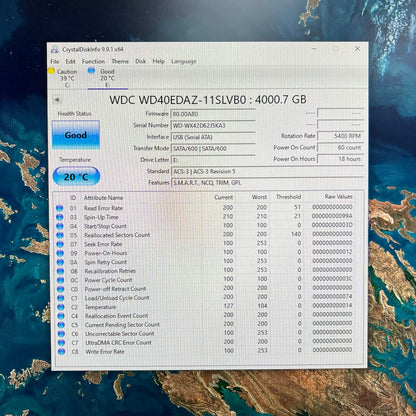Click the status orb for Power-off Retract Count
Image resolution: width=416 pixels, height=416 pixels.
(60, 289)
